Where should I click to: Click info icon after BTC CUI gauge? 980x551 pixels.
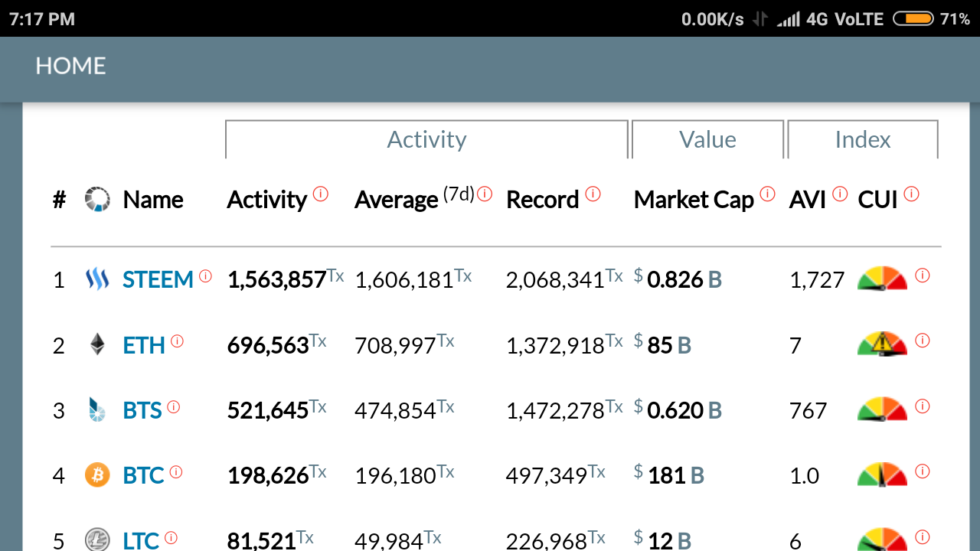point(923,471)
